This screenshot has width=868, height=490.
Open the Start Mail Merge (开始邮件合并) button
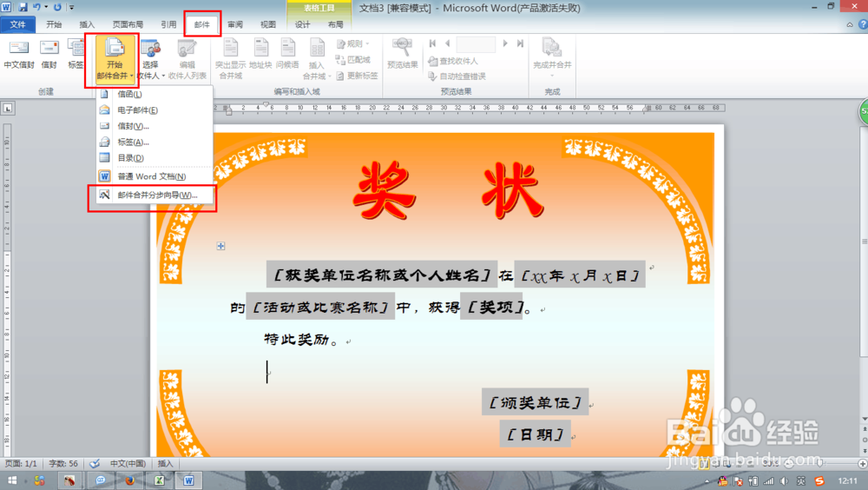[115, 59]
